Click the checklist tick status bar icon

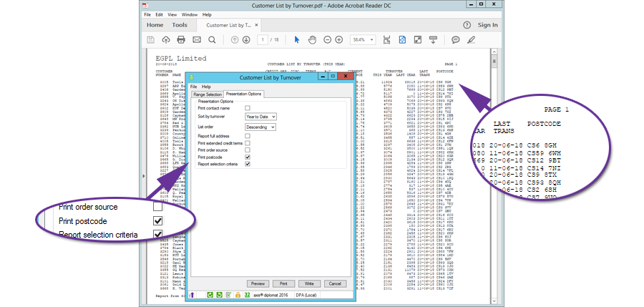coord(228,295)
